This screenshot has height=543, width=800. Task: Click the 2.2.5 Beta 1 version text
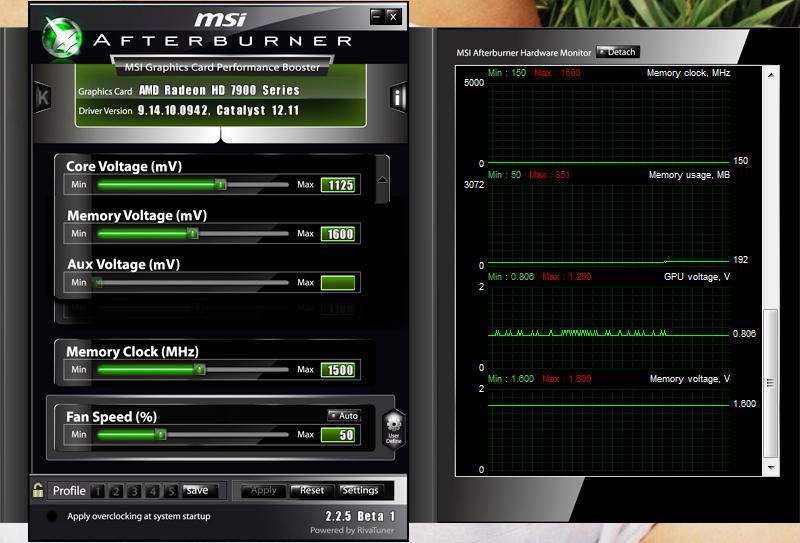point(360,516)
